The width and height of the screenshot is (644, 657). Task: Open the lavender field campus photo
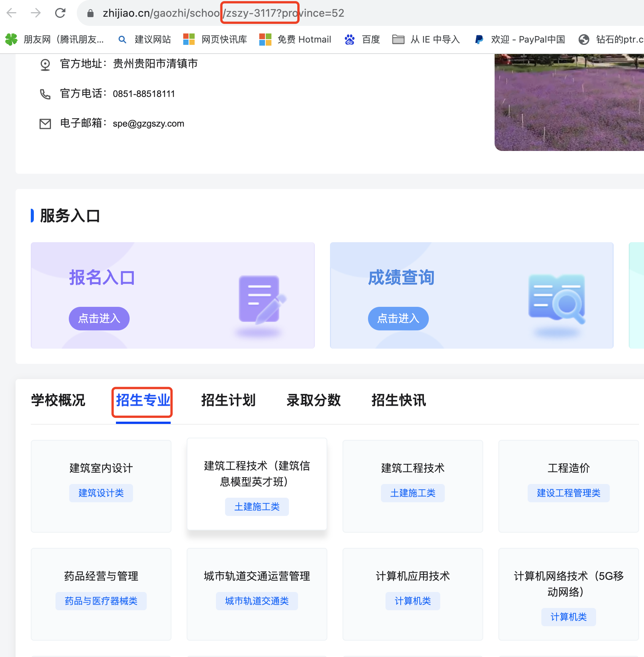coord(569,102)
